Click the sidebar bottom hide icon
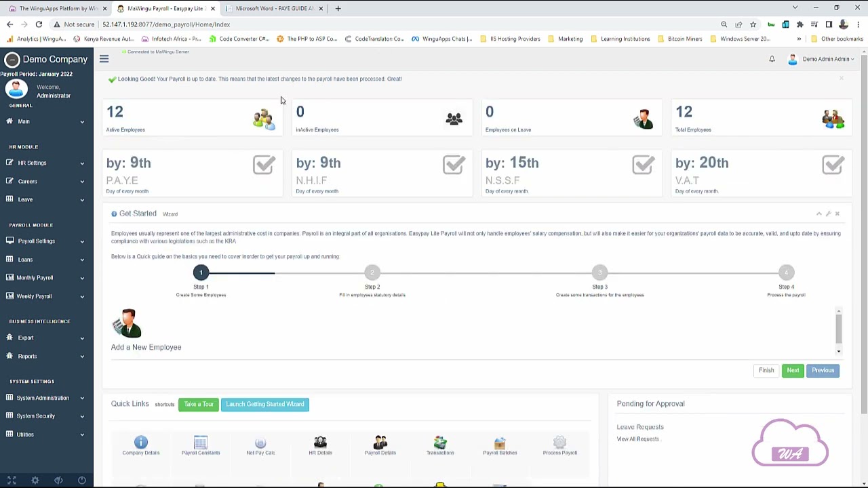The image size is (868, 488). (58, 481)
